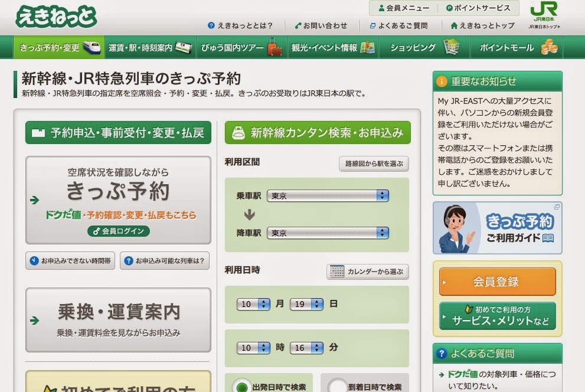Open the day (日) dropdown
585x392 pixels.
tap(306, 304)
